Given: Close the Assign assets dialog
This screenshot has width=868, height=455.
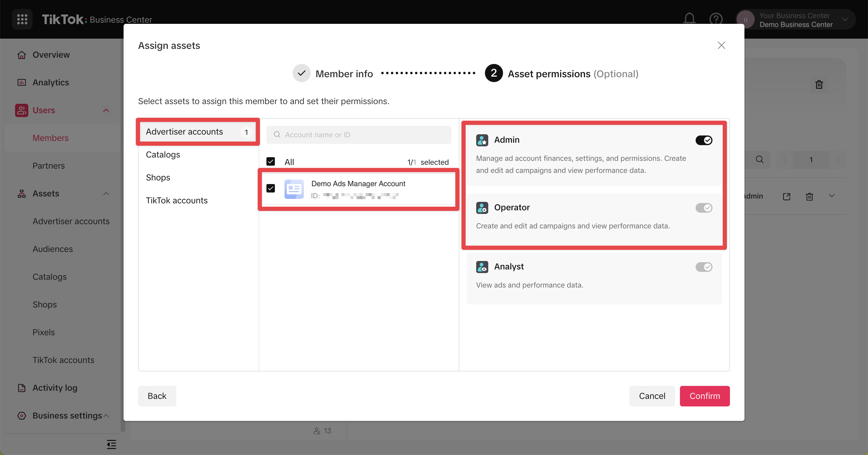Looking at the screenshot, I should click(x=721, y=45).
